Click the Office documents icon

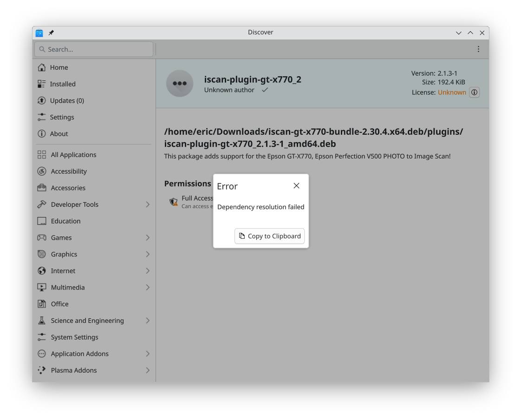click(x=41, y=304)
